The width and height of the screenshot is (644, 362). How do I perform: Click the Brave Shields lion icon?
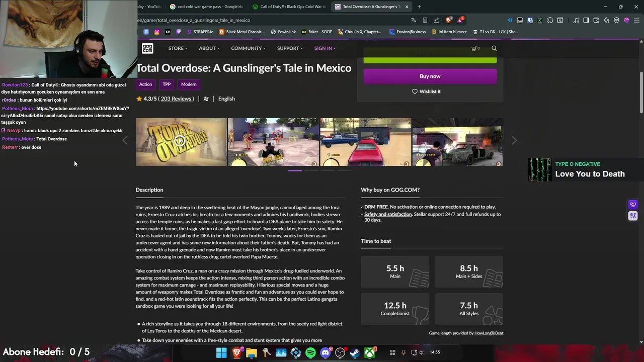point(449,20)
